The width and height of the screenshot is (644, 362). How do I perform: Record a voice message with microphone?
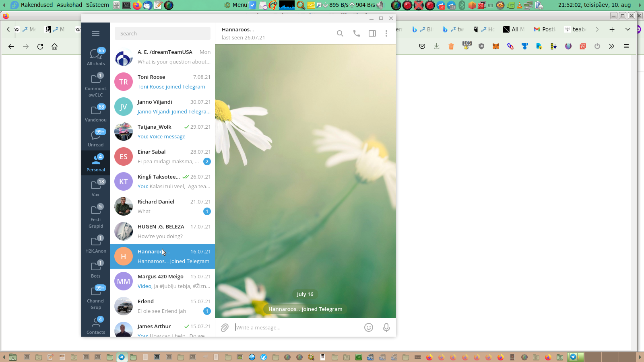[x=386, y=327]
